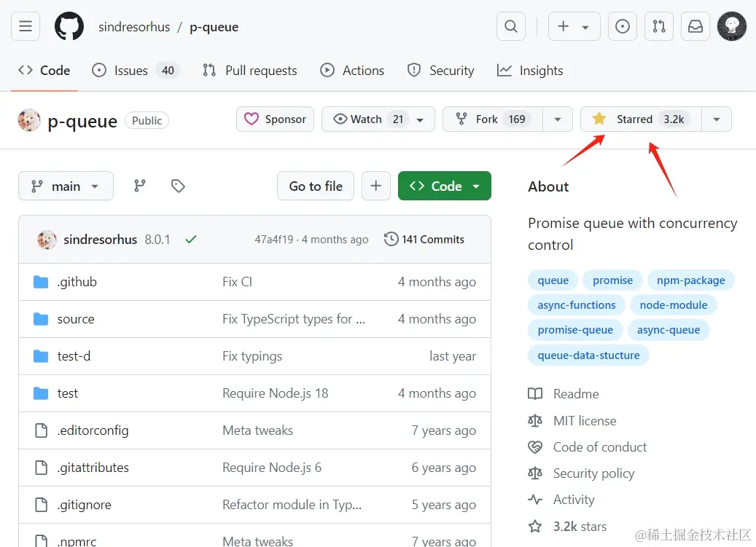Screen dimensions: 756x547
Task: Click the .editorconfig file icon
Action: [42, 430]
